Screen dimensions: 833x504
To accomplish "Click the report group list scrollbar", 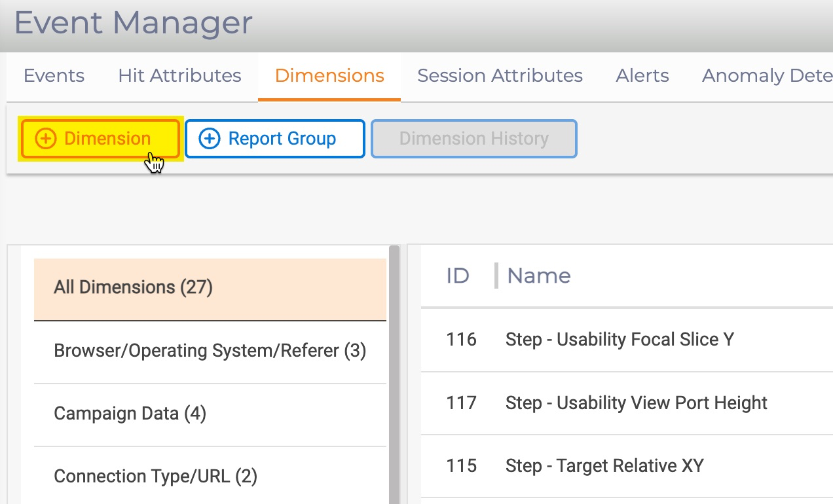I will tap(394, 373).
